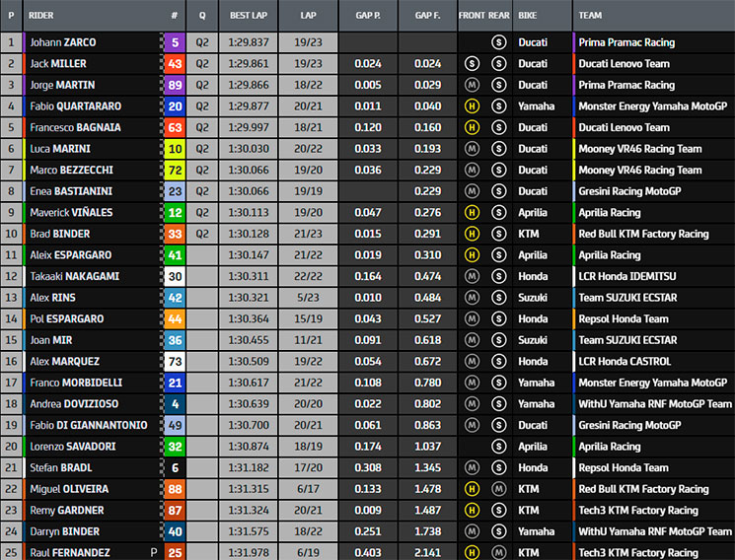Click the front medium tyre icon in Franco MORBIDELLI's row
Screen dimensions: 735x560
[x=472, y=383]
